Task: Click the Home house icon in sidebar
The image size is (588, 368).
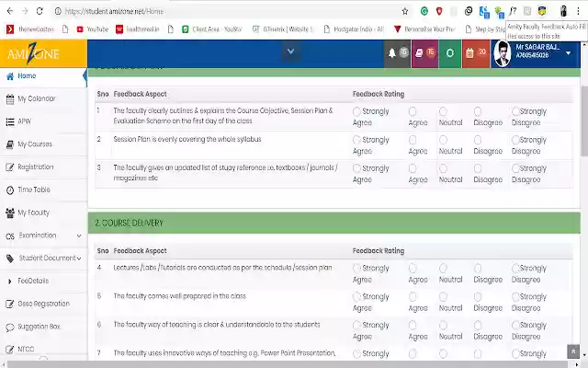Action: tap(10, 76)
